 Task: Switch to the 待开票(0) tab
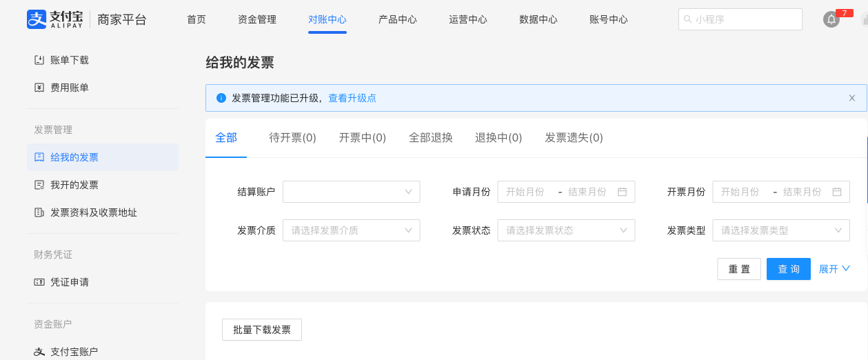(x=292, y=138)
